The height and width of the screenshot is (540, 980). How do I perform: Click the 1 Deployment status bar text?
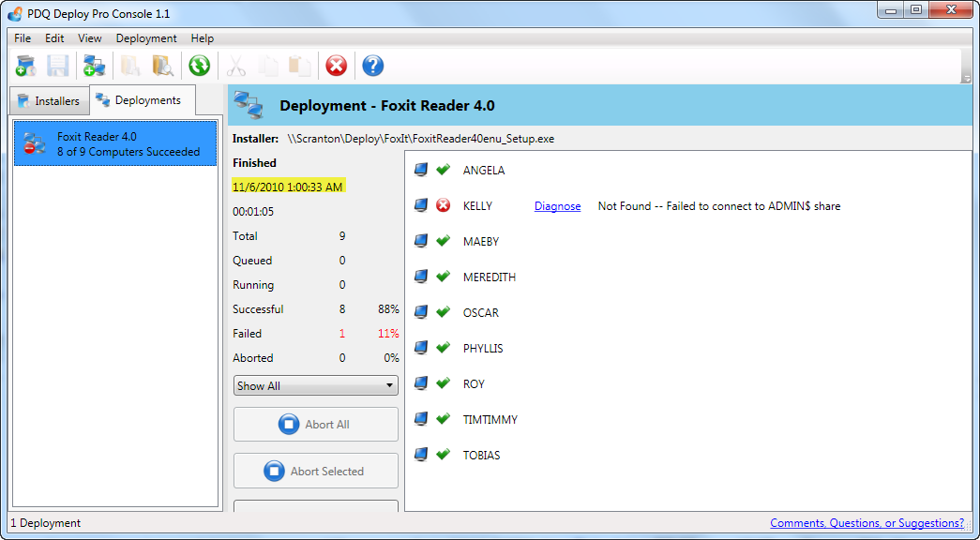(x=46, y=523)
